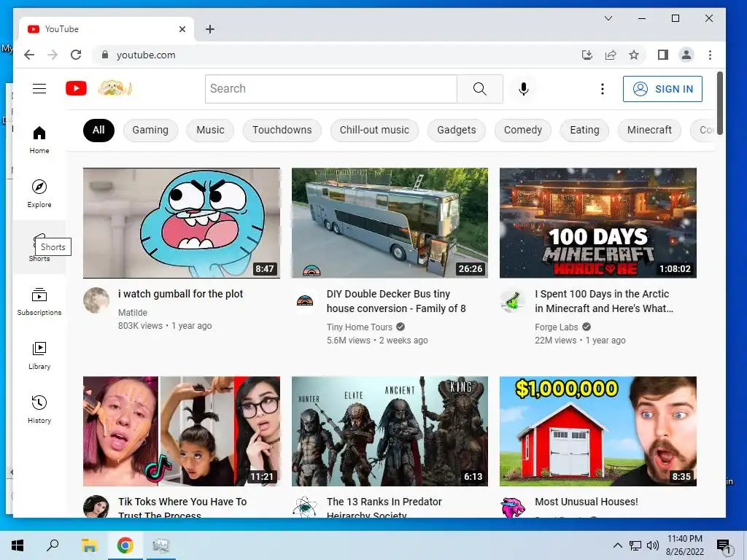The width and height of the screenshot is (747, 560).
Task: Click the YouTube doodle next to logo
Action: coord(115,88)
